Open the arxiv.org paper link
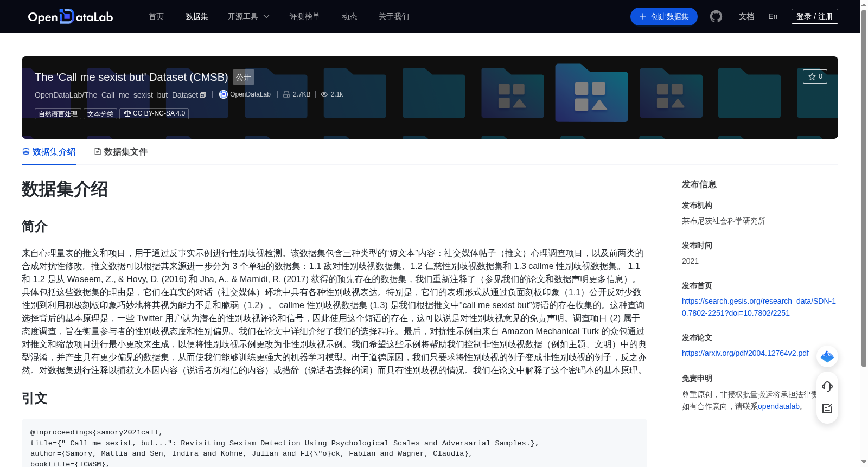Image resolution: width=868 pixels, height=467 pixels. click(745, 353)
